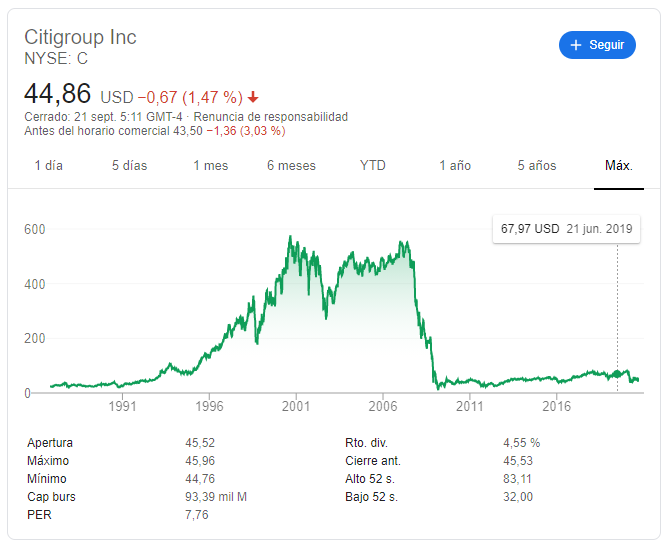This screenshot has width=670, height=548.
Task: Open Renuncia de responsabilidad disclaimer link
Action: point(271,117)
